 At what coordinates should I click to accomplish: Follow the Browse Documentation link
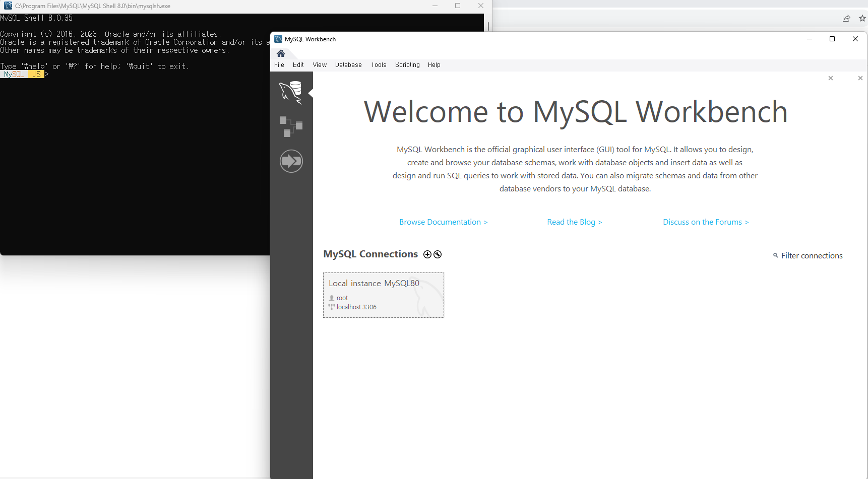coord(444,222)
